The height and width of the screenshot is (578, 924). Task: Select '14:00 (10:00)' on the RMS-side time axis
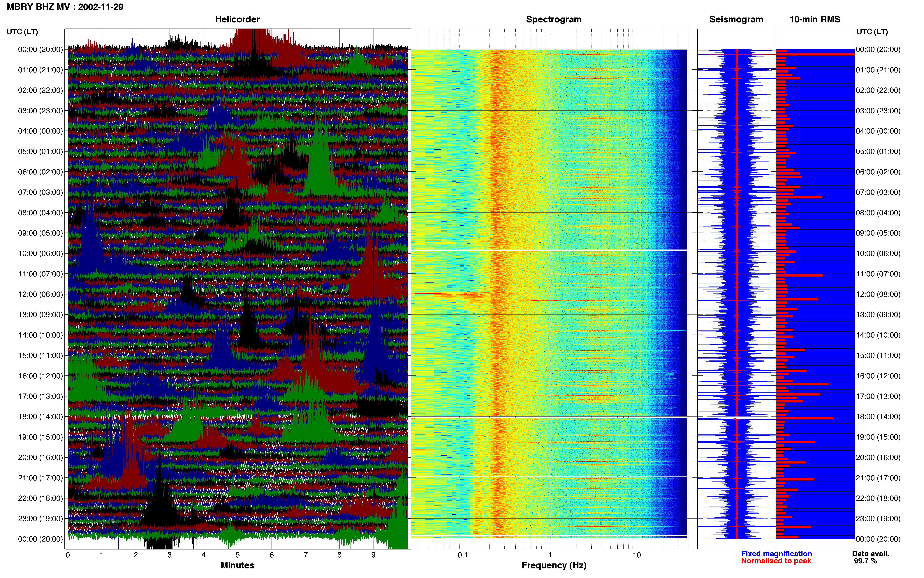pos(878,335)
